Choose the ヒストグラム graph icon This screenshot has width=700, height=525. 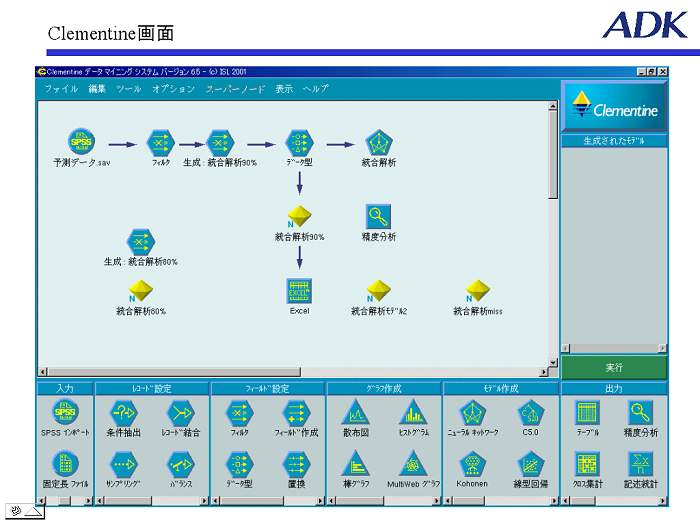[x=413, y=412]
